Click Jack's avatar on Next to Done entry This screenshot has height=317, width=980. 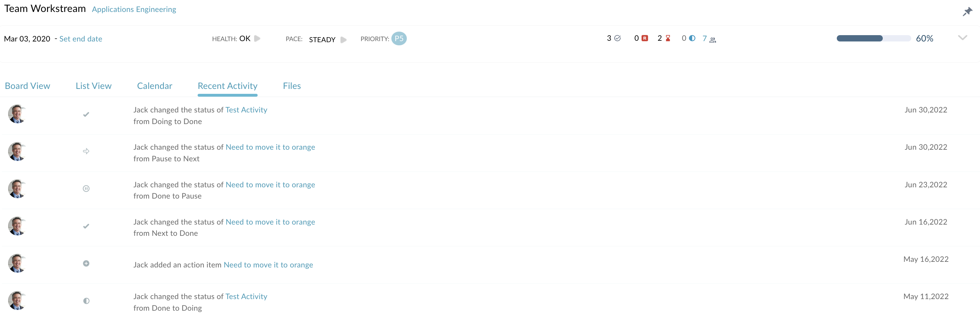point(17,226)
